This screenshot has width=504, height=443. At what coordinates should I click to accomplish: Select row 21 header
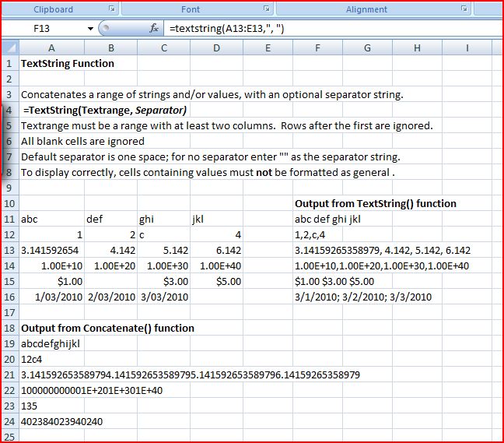click(9, 374)
